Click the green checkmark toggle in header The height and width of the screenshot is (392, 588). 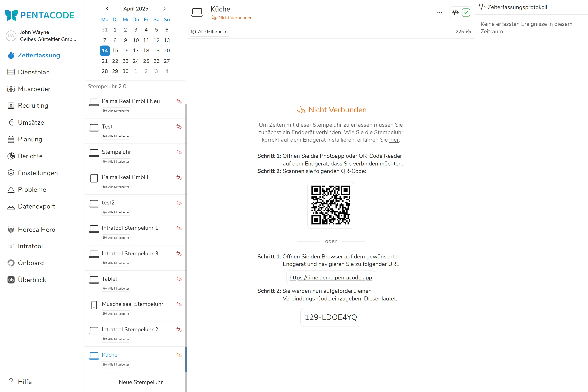pyautogui.click(x=466, y=12)
